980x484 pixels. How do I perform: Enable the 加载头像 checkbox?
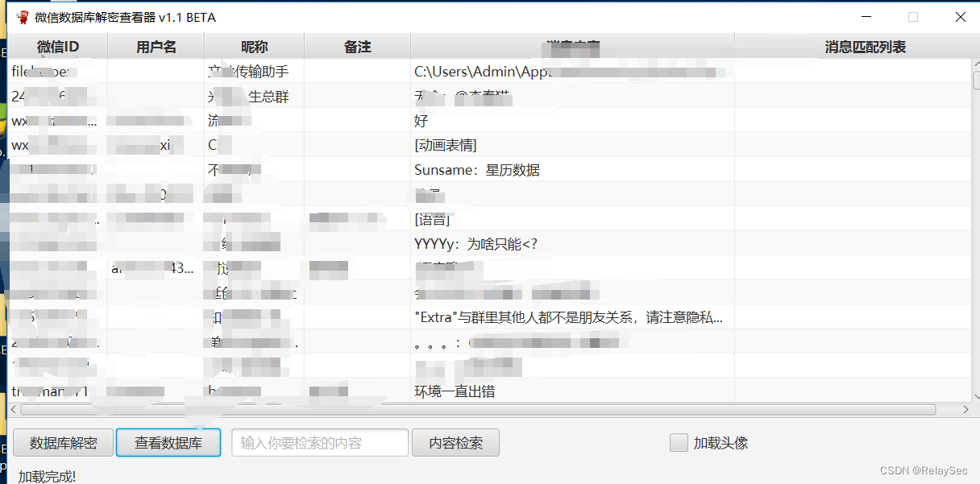coord(677,442)
